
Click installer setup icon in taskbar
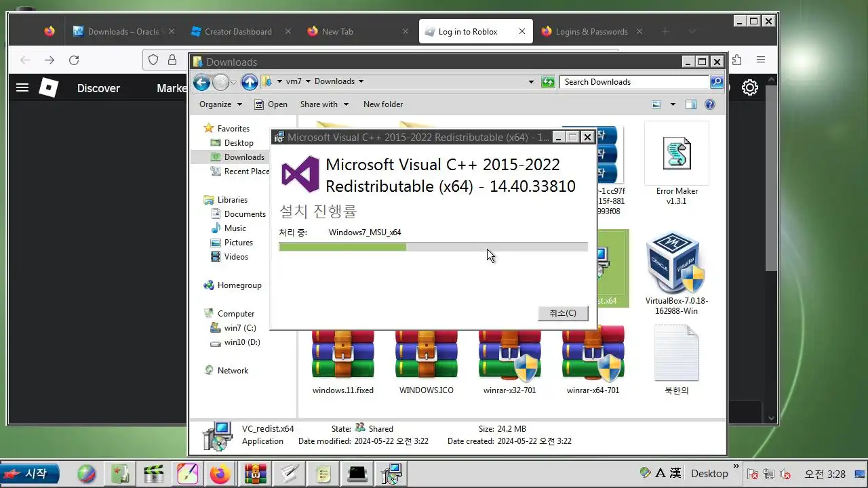point(391,474)
